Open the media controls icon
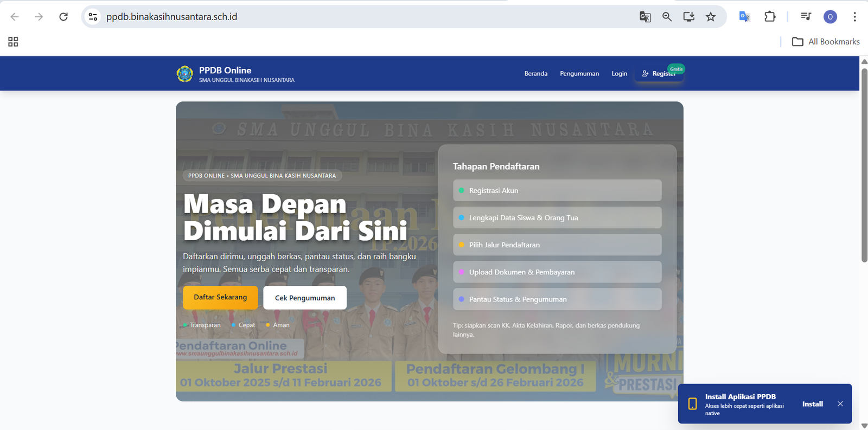The image size is (868, 430). (806, 17)
